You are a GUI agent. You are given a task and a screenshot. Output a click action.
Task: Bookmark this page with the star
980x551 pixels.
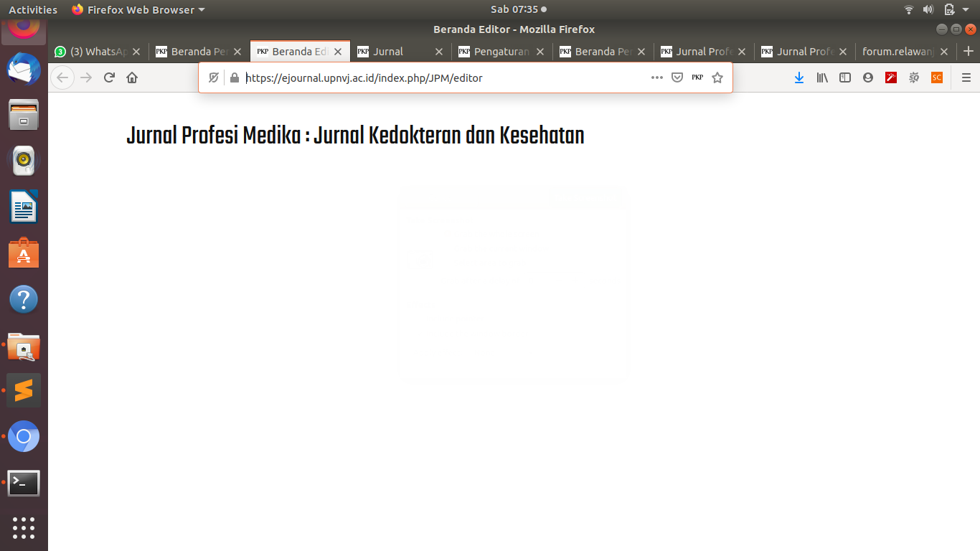point(717,77)
